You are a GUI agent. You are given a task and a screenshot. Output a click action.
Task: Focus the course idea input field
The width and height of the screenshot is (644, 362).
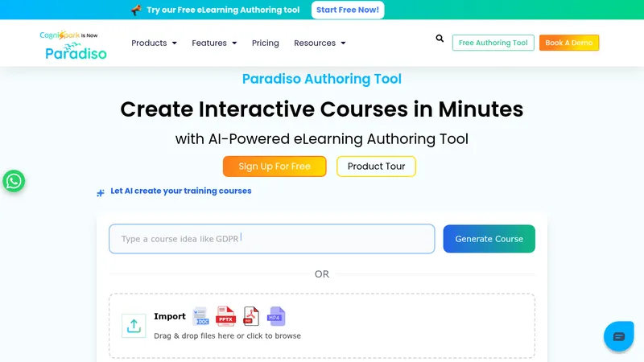(x=272, y=239)
